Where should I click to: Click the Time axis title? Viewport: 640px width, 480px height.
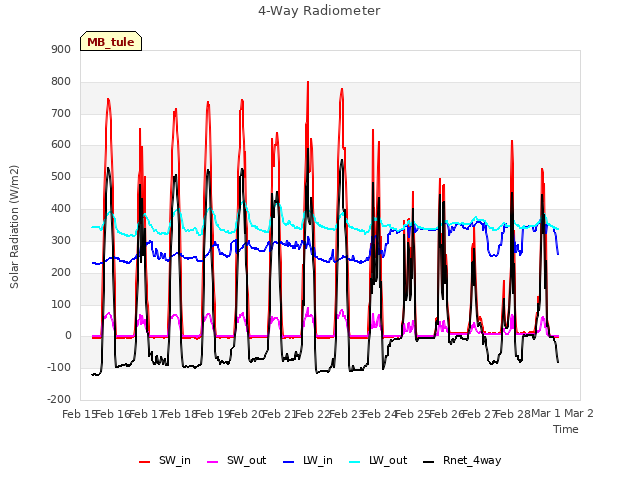566,429
